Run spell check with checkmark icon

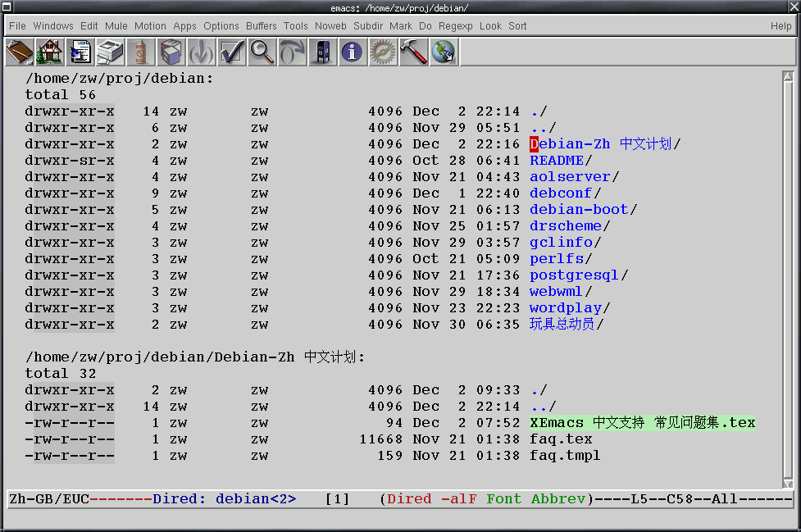pos(232,52)
